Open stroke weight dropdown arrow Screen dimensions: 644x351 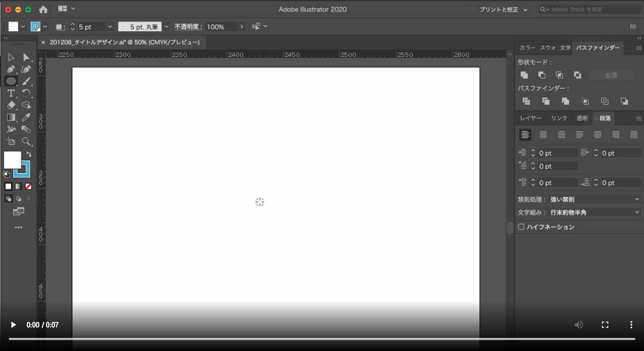click(110, 27)
